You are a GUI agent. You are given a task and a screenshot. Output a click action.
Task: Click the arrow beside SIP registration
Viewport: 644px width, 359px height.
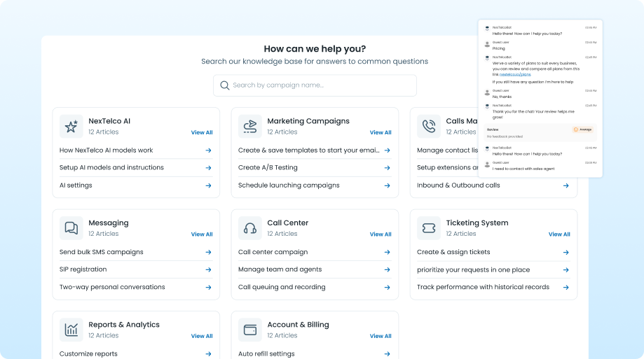(x=208, y=269)
